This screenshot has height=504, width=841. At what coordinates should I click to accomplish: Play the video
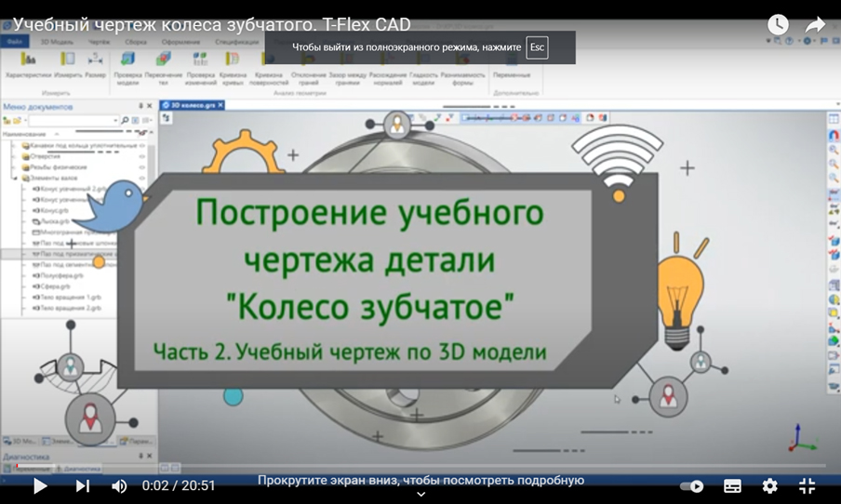40,485
